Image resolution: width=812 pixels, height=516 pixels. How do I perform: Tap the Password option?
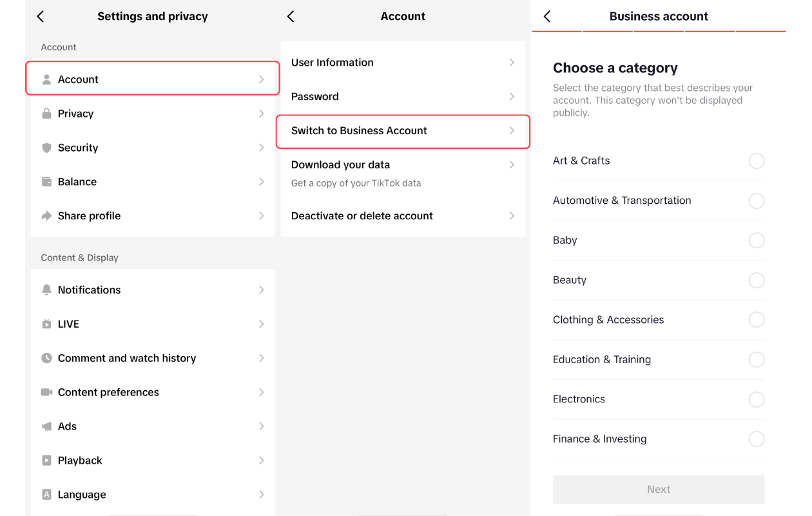403,97
